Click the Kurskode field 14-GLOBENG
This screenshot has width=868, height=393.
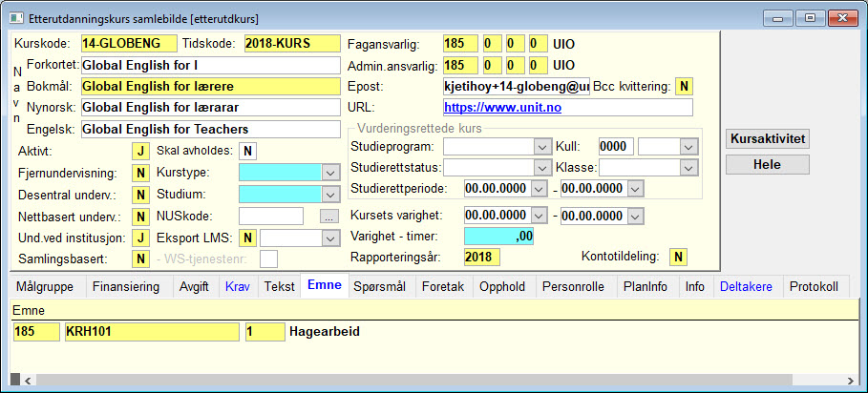[x=129, y=43]
